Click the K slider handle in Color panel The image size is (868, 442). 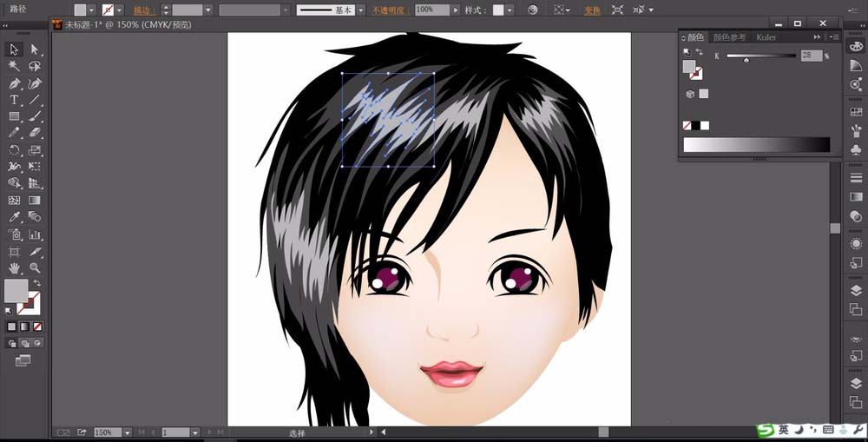(x=746, y=60)
